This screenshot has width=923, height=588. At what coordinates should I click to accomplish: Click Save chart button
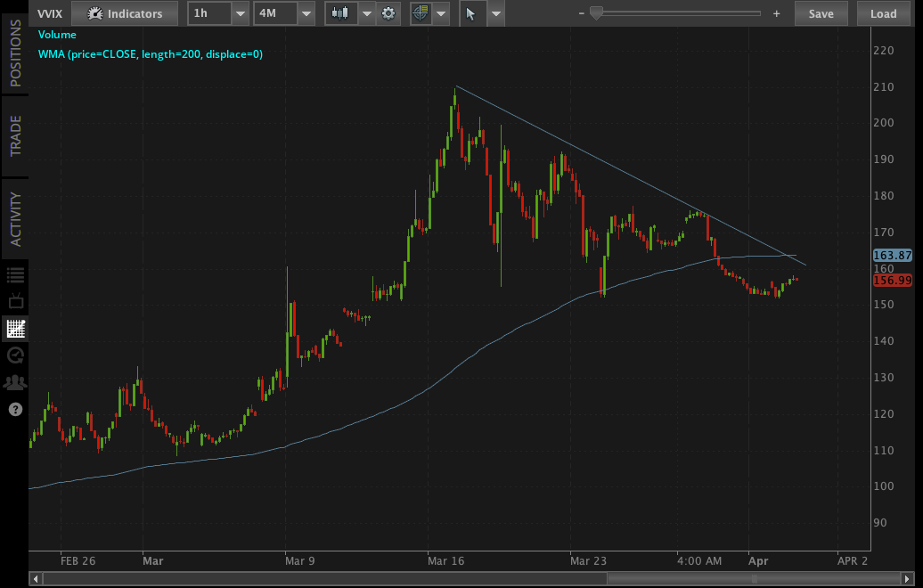point(821,13)
